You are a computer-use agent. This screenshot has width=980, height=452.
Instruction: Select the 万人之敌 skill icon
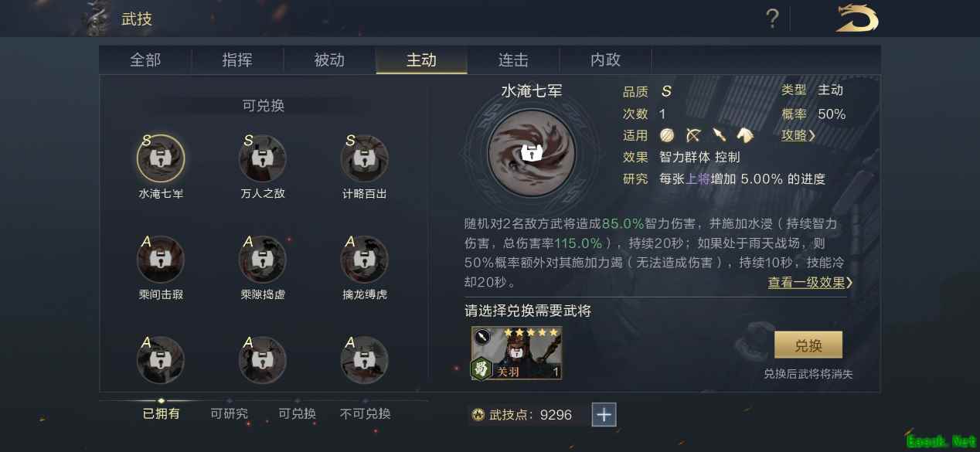[x=263, y=158]
